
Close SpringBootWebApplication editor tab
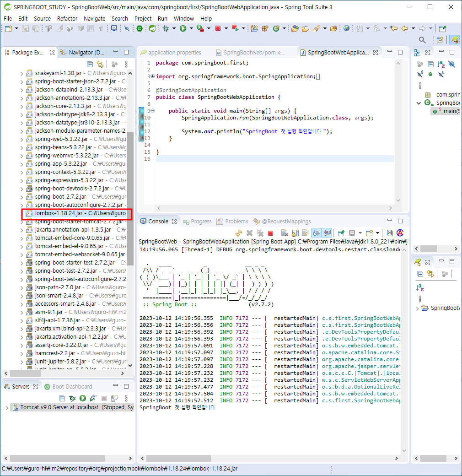tap(376, 53)
